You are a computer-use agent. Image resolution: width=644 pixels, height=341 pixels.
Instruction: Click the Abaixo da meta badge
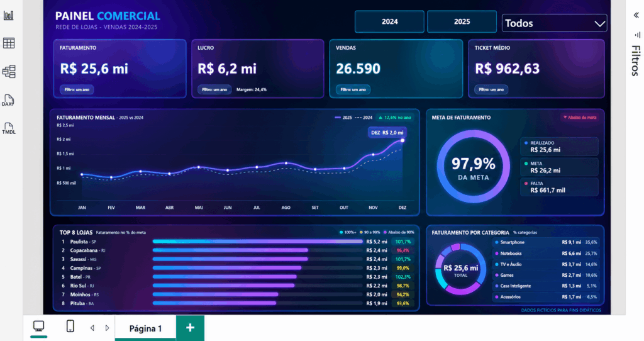pyautogui.click(x=579, y=118)
